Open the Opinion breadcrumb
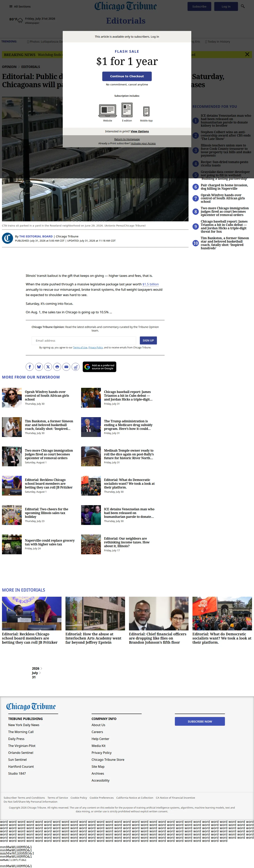 pyautogui.click(x=9, y=67)
